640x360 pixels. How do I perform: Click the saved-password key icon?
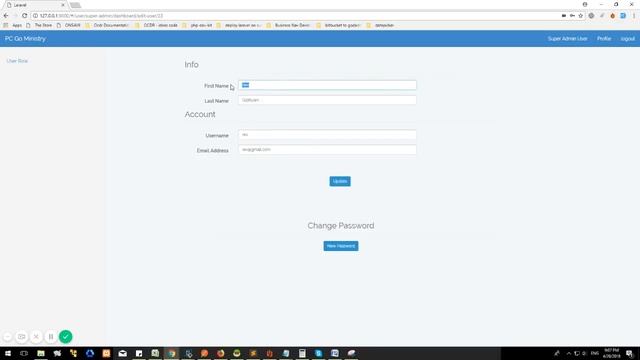coord(572,16)
